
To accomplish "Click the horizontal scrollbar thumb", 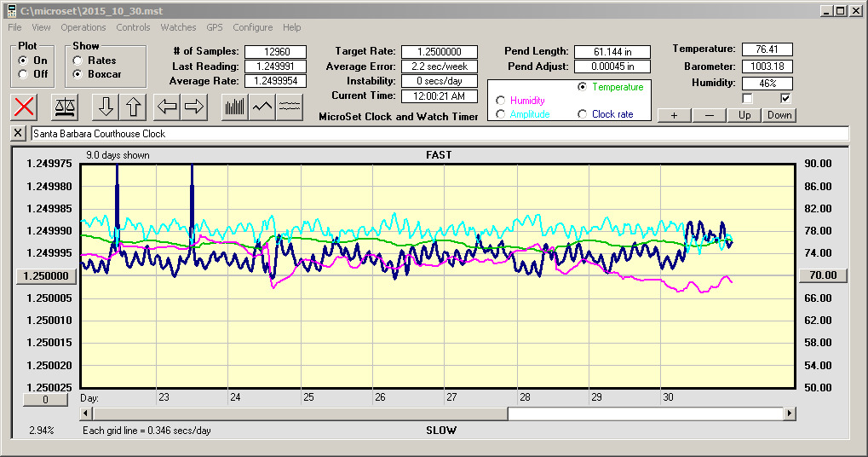I will pos(301,414).
